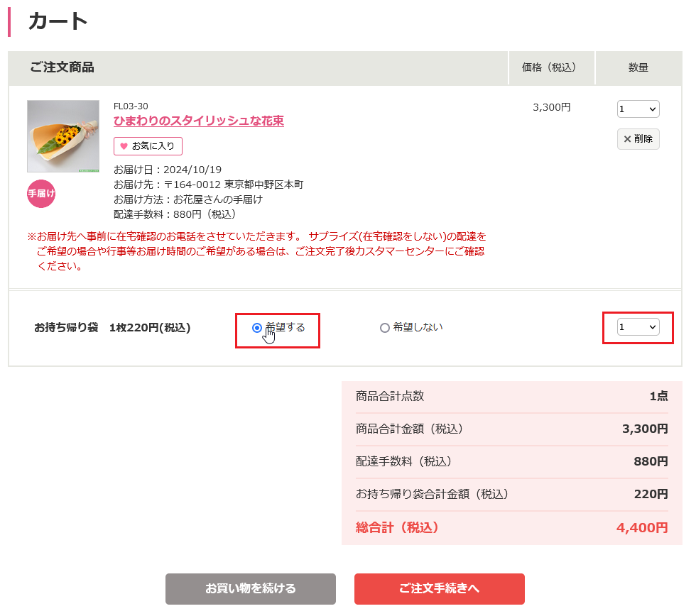Screen dimensions: 696x616
Task: Click the お買い物を続ける button
Action: pyautogui.click(x=250, y=588)
